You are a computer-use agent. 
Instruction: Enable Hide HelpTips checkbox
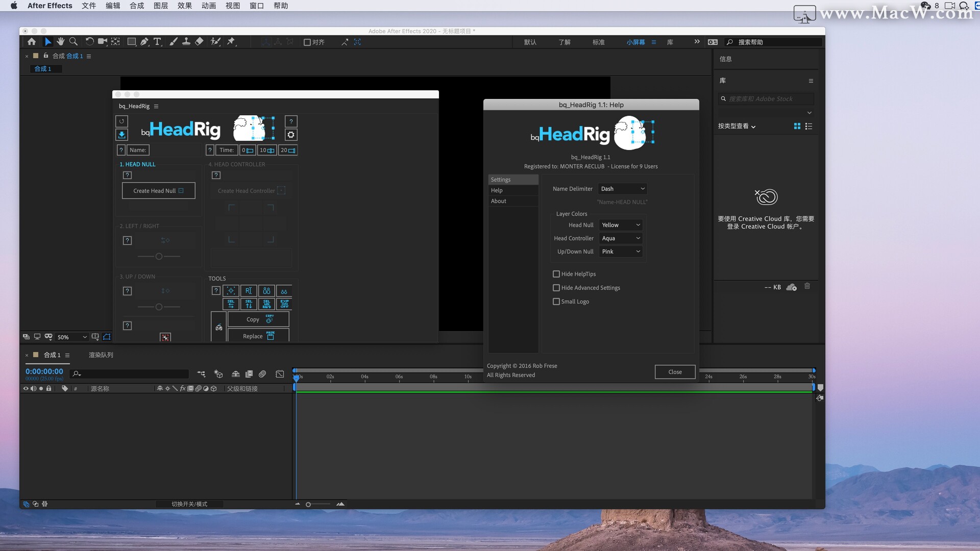556,274
